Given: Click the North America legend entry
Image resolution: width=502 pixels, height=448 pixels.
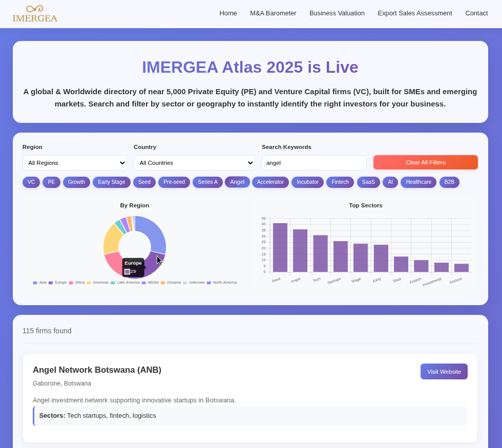Looking at the screenshot, I should [x=222, y=283].
